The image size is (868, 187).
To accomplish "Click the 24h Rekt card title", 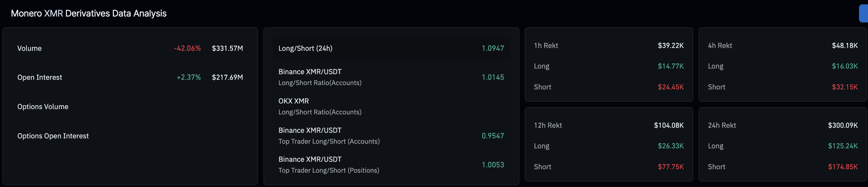I will 722,125.
